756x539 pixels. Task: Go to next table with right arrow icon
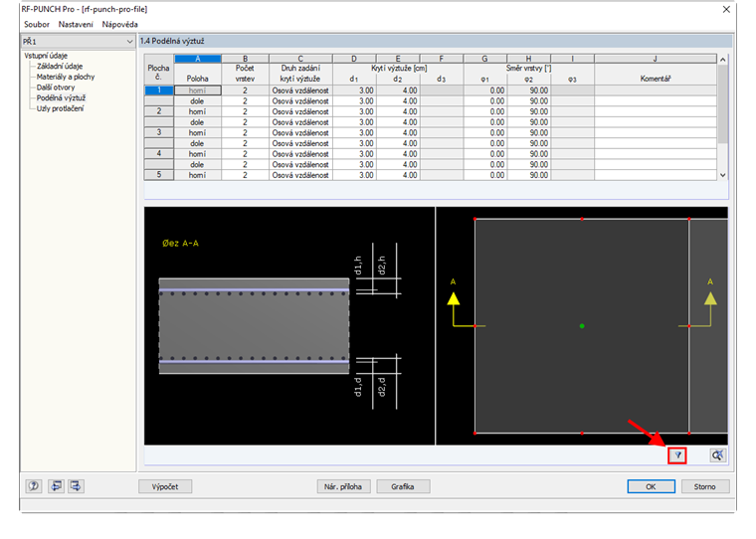click(76, 486)
